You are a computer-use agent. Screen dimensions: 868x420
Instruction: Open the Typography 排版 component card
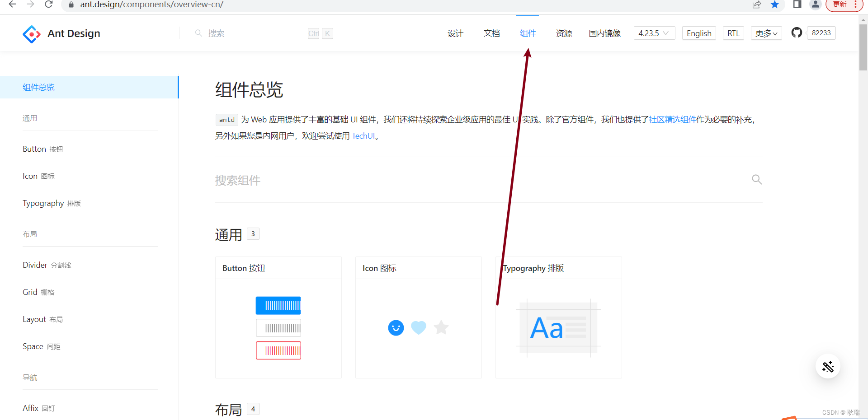559,317
